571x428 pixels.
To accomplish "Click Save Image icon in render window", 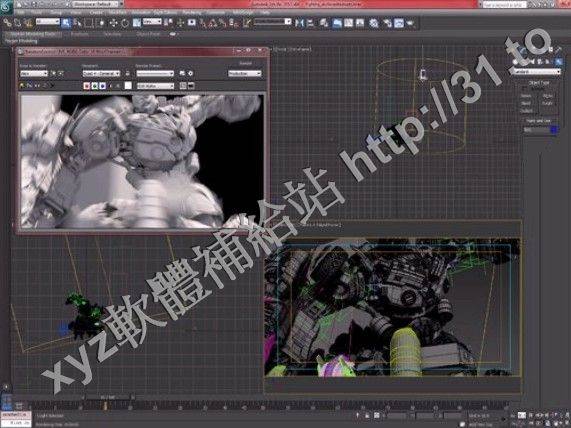I will pyautogui.click(x=22, y=86).
